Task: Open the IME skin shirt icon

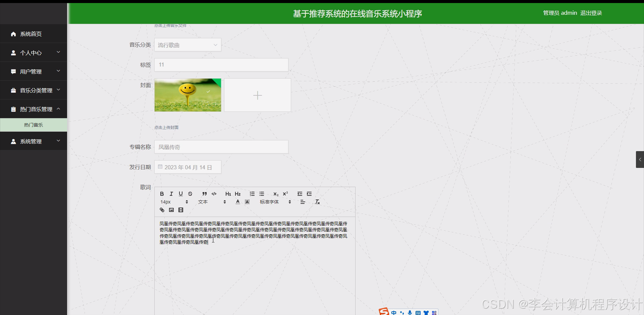Action: point(426,313)
